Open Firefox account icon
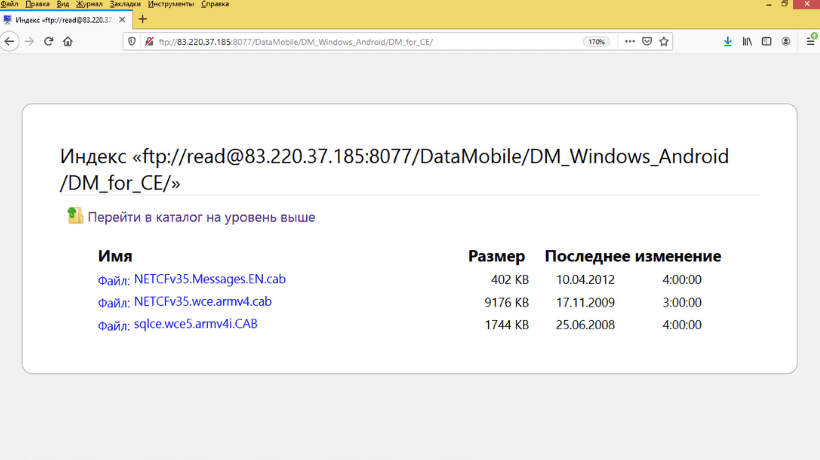The height and width of the screenshot is (460, 820). tap(785, 41)
